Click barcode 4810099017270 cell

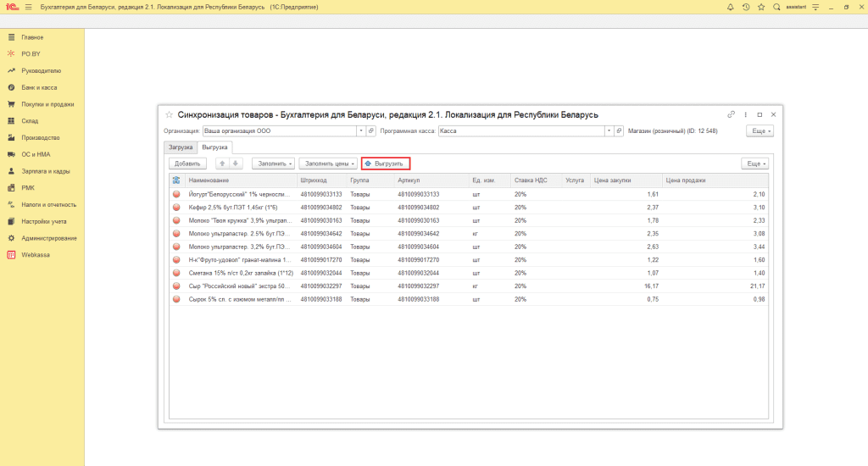(321, 260)
